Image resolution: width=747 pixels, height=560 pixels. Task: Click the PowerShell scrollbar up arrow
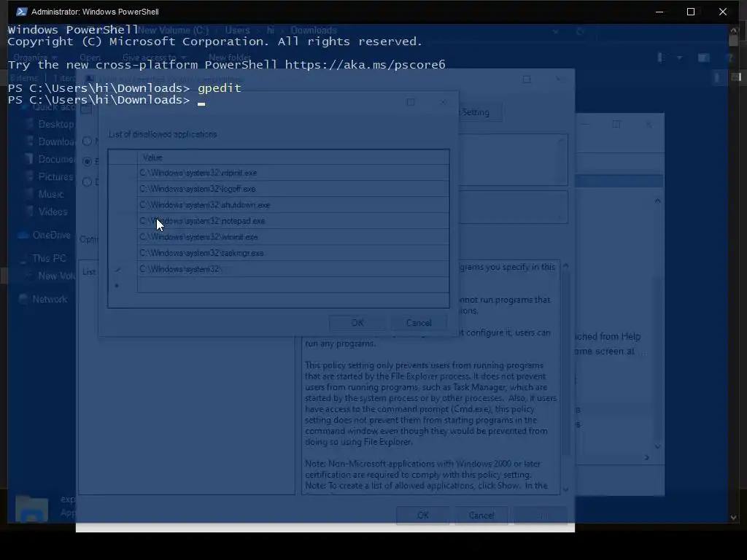pyautogui.click(x=734, y=29)
